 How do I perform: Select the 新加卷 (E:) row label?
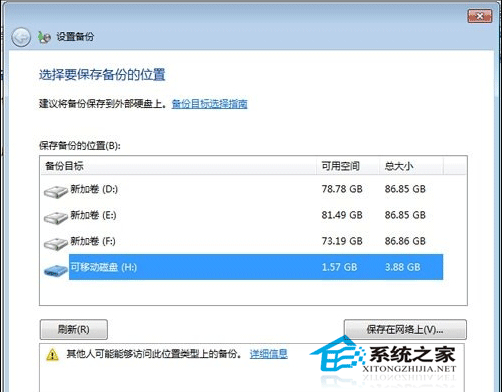click(x=93, y=215)
